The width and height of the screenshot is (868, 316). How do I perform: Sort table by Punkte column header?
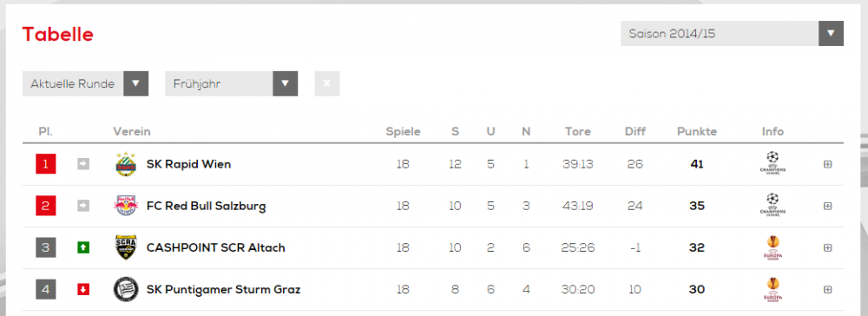697,132
